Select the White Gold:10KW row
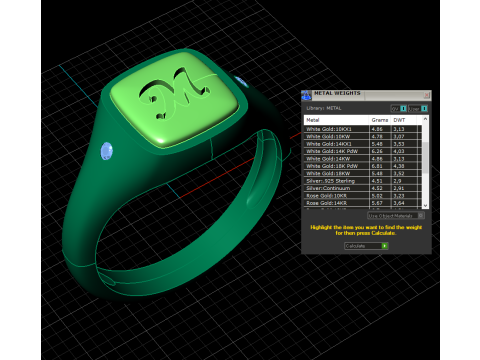Image resolution: width=480 pixels, height=360 pixels. [363, 136]
